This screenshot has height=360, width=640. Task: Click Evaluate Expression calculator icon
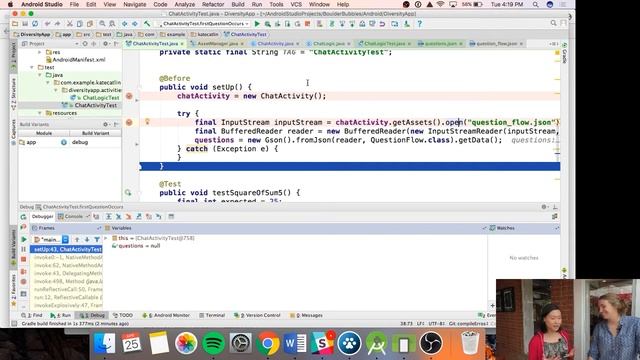click(171, 217)
